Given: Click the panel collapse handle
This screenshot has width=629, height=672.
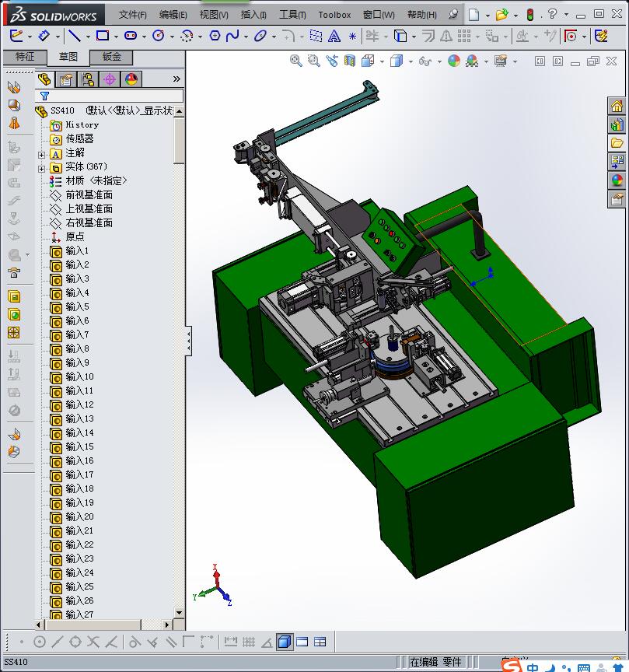Looking at the screenshot, I should (188, 341).
